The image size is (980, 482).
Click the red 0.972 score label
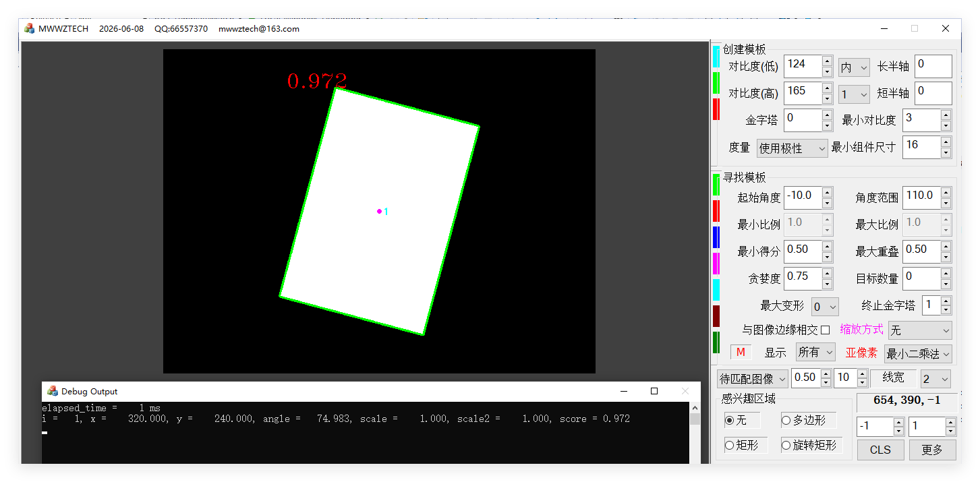coord(317,81)
